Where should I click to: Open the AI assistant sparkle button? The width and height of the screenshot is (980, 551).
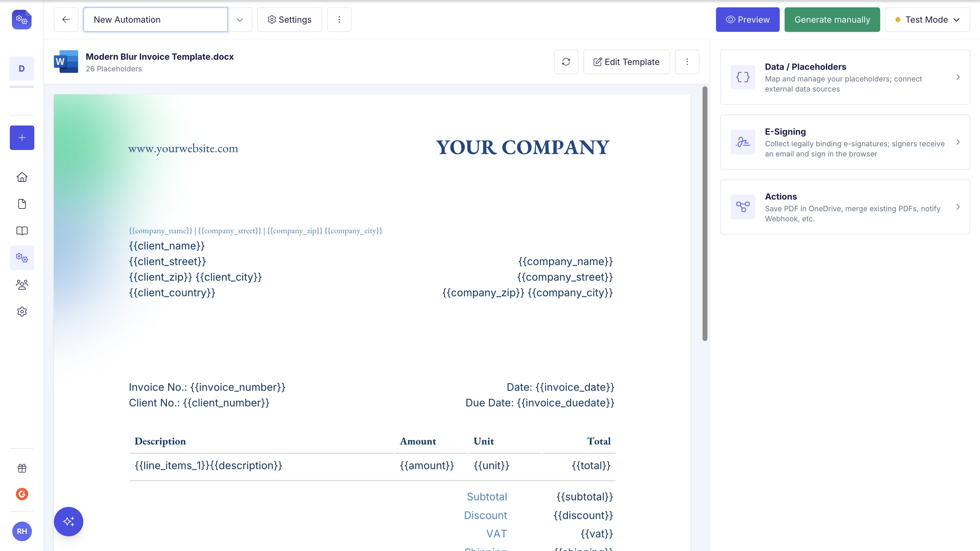pyautogui.click(x=69, y=521)
